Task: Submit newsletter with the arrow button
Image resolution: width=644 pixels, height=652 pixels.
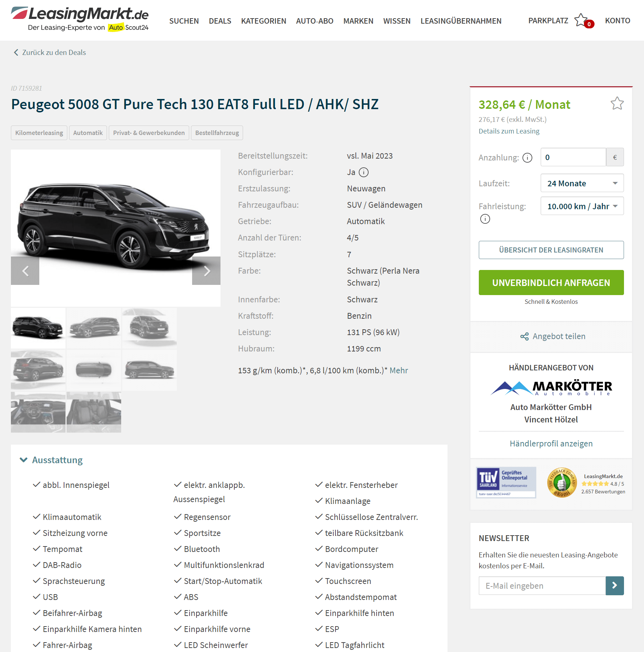Action: click(615, 585)
